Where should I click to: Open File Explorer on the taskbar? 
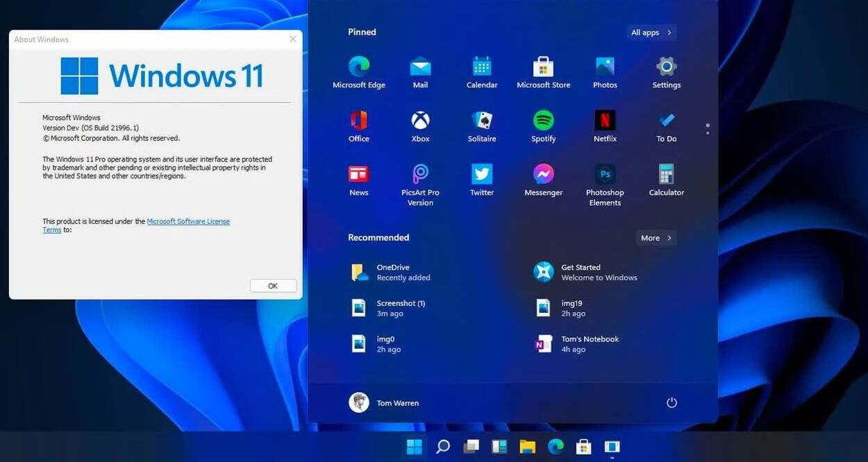[x=528, y=447]
